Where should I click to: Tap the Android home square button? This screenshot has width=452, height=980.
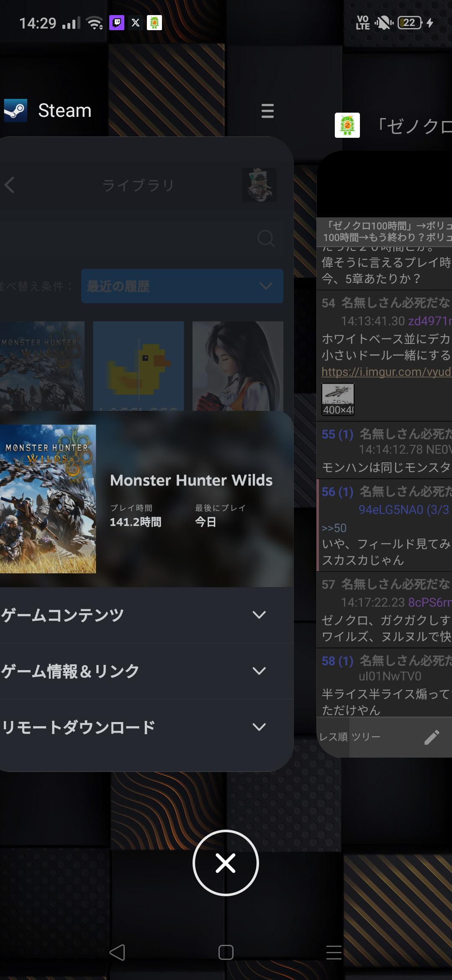(x=226, y=952)
